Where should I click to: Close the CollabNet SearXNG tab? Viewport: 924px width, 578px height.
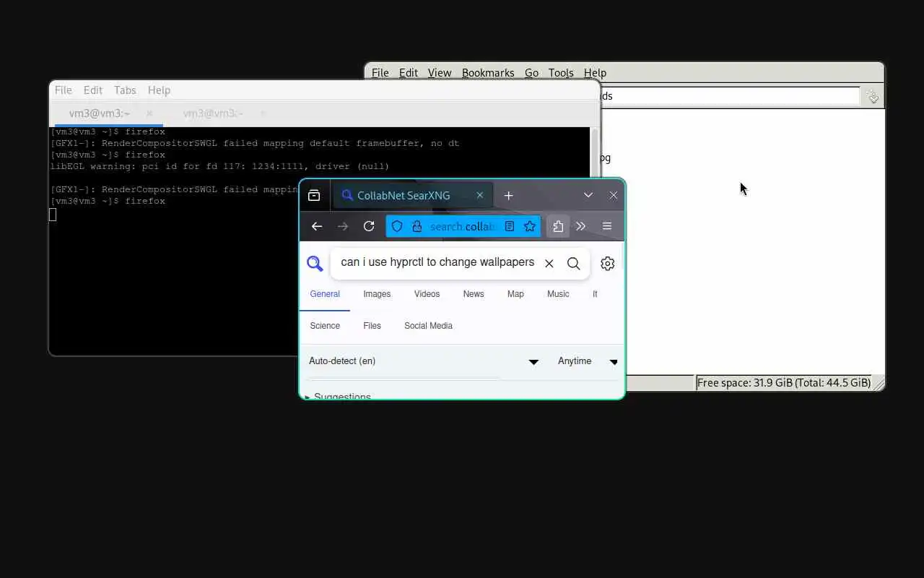[x=480, y=196]
